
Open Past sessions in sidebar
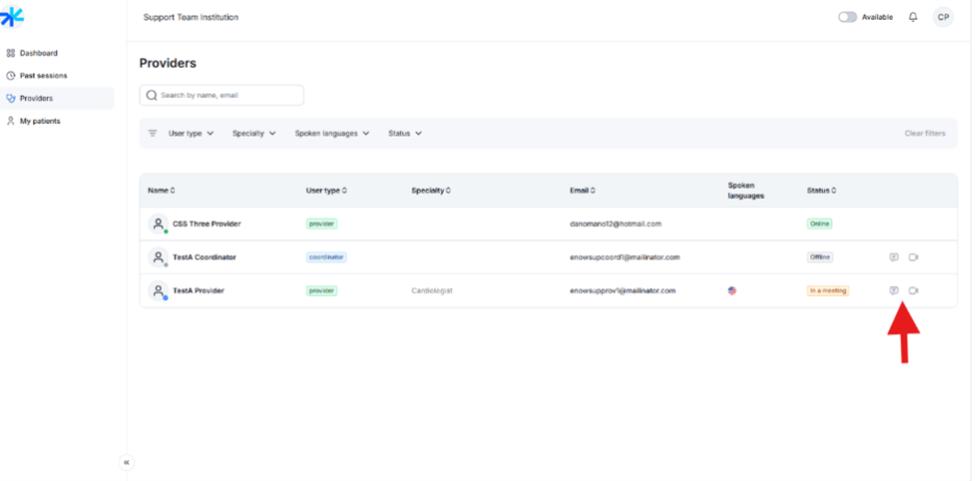coord(43,75)
